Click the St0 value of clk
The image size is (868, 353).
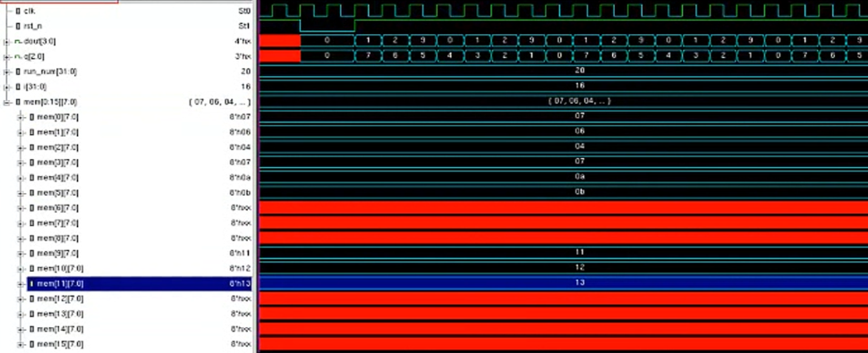[x=244, y=11]
